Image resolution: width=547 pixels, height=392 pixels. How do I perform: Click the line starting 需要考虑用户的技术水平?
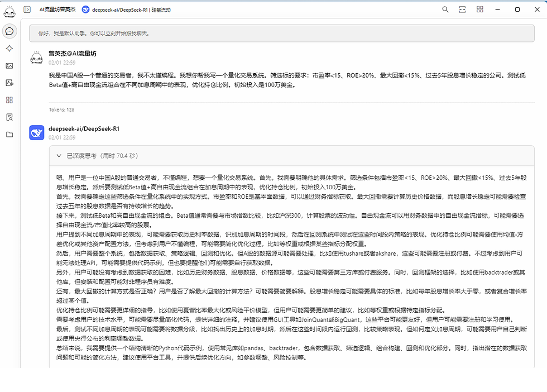[x=285, y=319]
